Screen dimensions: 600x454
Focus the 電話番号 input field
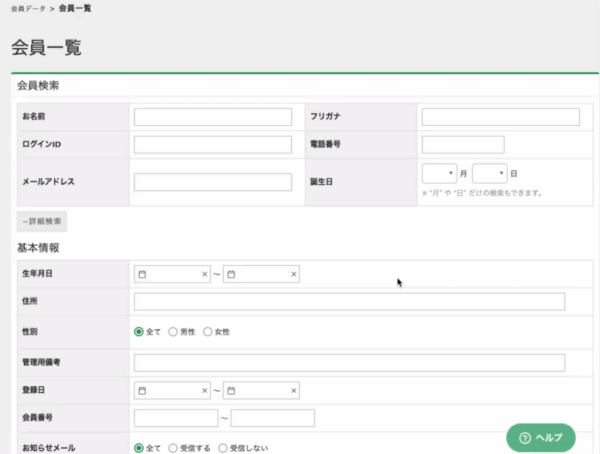[463, 145]
